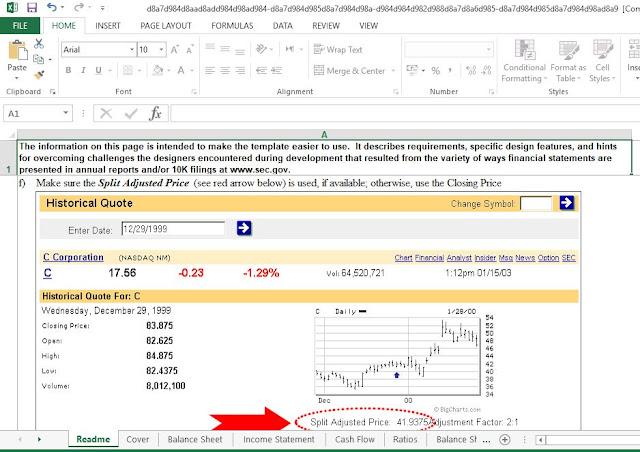This screenshot has height=452, width=640.
Task: Open the Font dialog launcher
Action: tap(194, 92)
